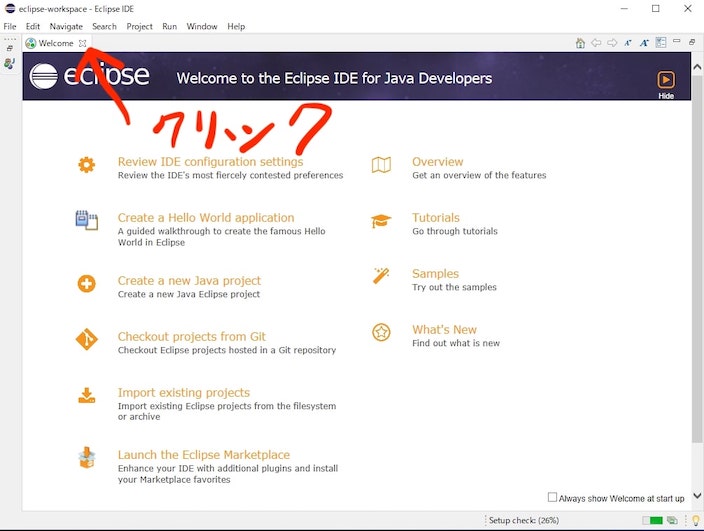The height and width of the screenshot is (531, 704).
Task: Click the text Get an overview of the features
Action: tap(479, 175)
